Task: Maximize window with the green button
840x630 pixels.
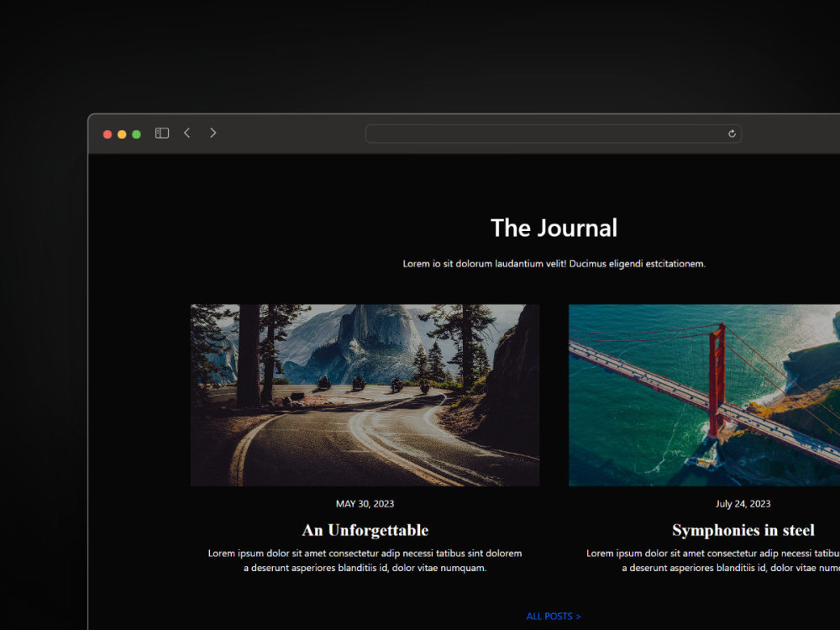Action: point(136,134)
